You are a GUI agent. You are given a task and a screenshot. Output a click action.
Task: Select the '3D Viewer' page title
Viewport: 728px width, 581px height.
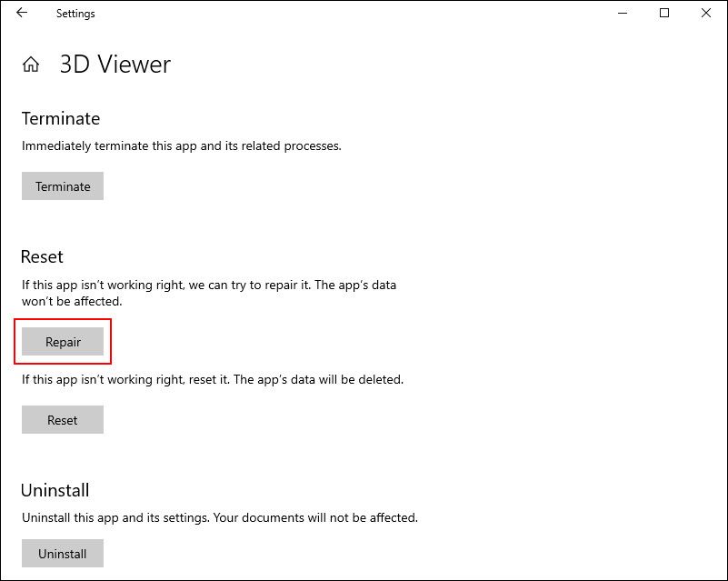115,64
